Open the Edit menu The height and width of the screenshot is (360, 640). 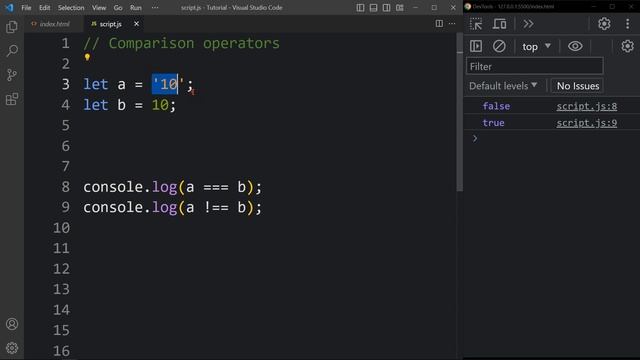(x=44, y=8)
